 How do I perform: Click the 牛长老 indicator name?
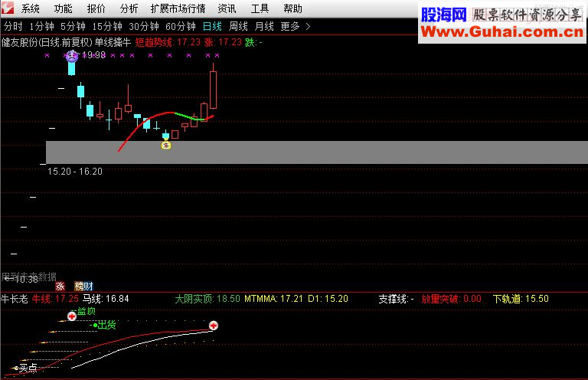pos(15,299)
